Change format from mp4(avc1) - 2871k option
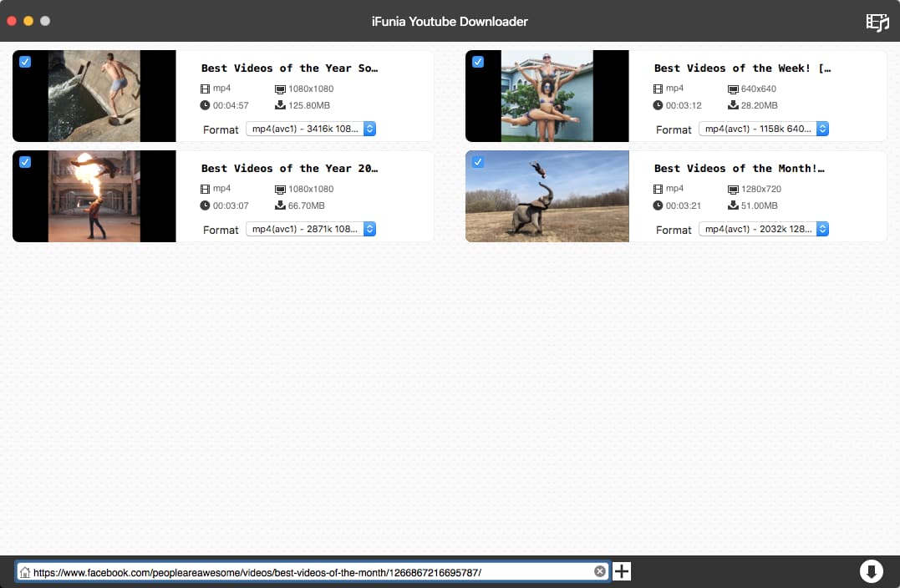This screenshot has width=900, height=588. (x=311, y=229)
